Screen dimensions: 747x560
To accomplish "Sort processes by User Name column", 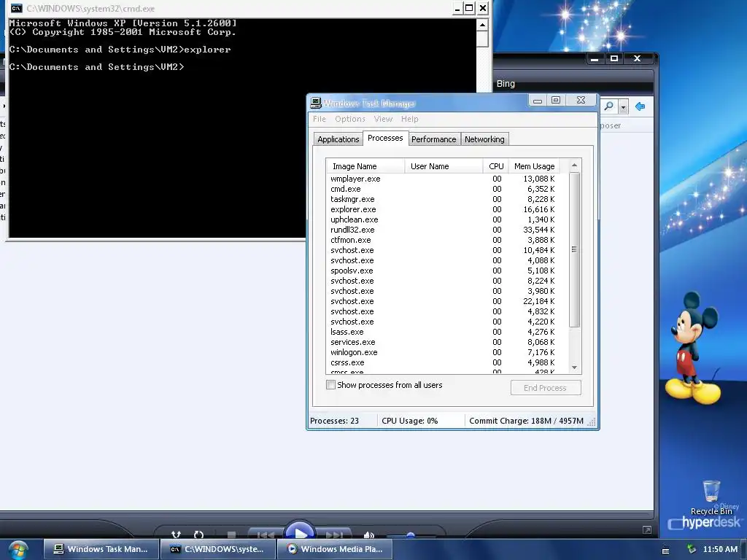I will point(444,166).
